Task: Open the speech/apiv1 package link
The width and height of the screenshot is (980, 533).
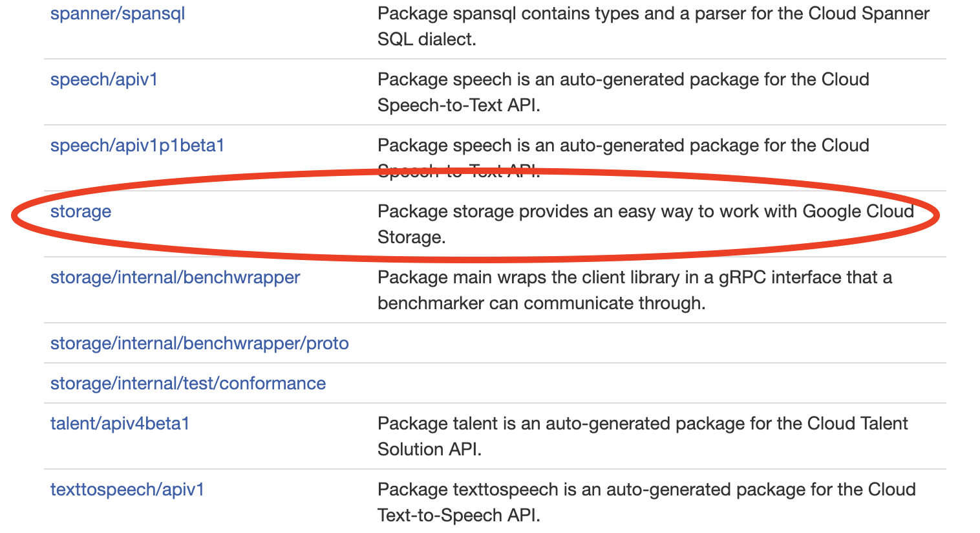Action: [x=103, y=80]
